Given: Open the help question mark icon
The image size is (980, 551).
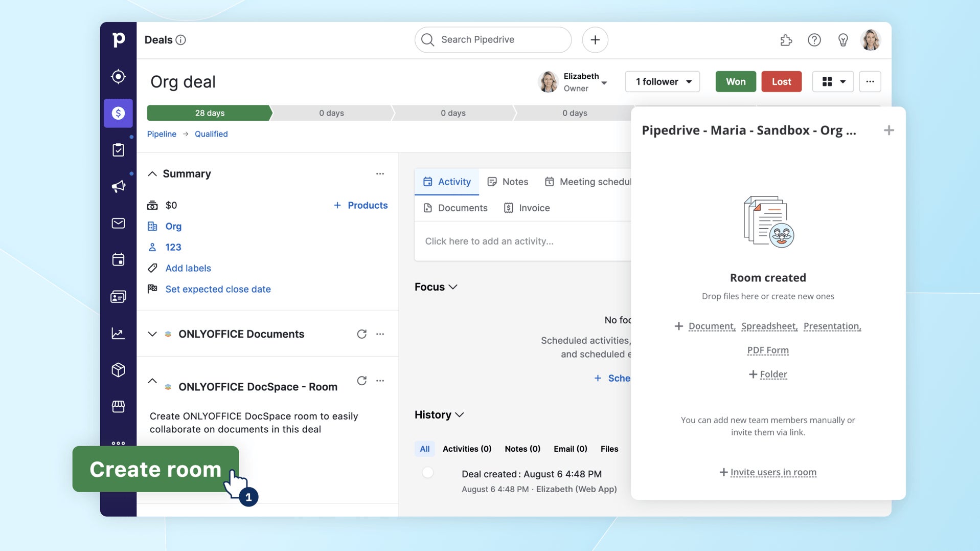Looking at the screenshot, I should (x=814, y=40).
